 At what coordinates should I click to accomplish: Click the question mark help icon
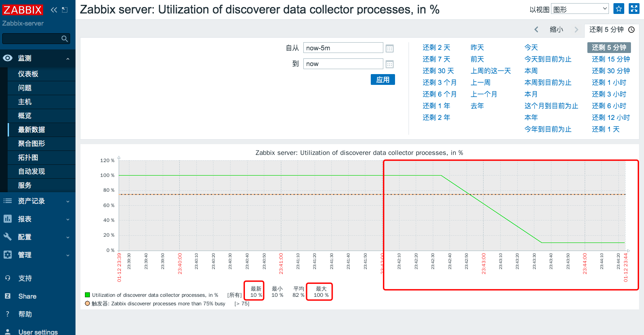click(x=8, y=314)
